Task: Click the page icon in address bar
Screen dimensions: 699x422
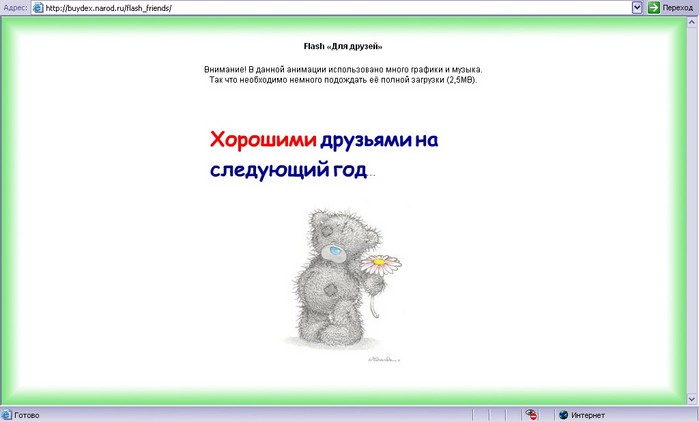Action: click(x=38, y=8)
